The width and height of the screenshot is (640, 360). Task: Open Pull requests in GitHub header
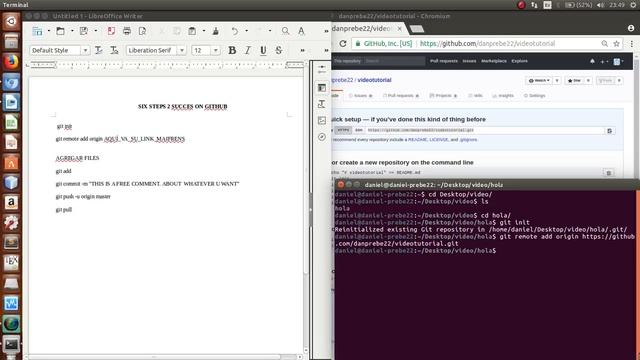coord(444,61)
